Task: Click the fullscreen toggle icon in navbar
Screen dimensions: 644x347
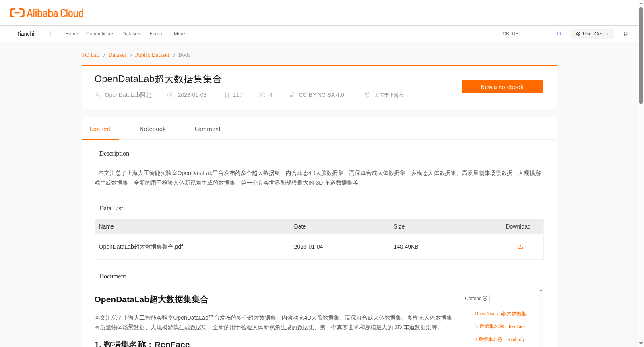Action: click(626, 34)
